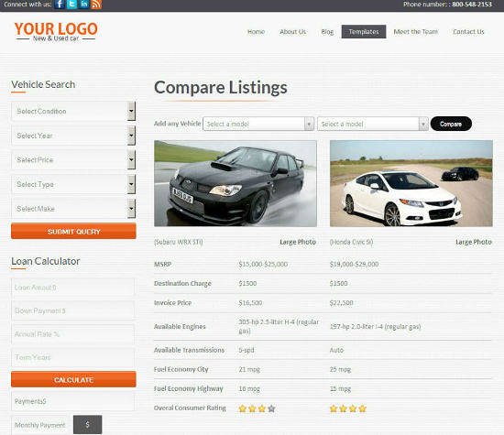Click the black Subaru WRX STI photo

pos(236,183)
